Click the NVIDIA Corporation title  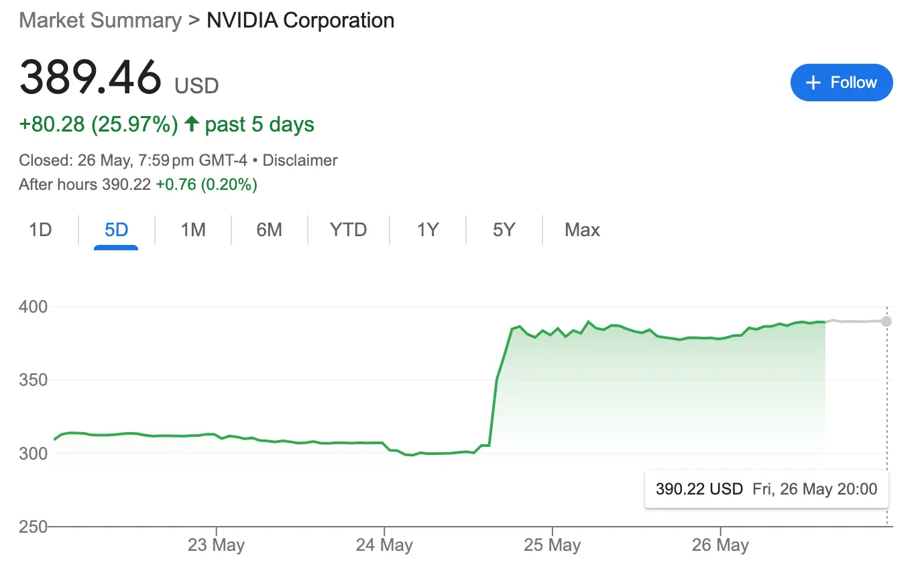coord(300,20)
